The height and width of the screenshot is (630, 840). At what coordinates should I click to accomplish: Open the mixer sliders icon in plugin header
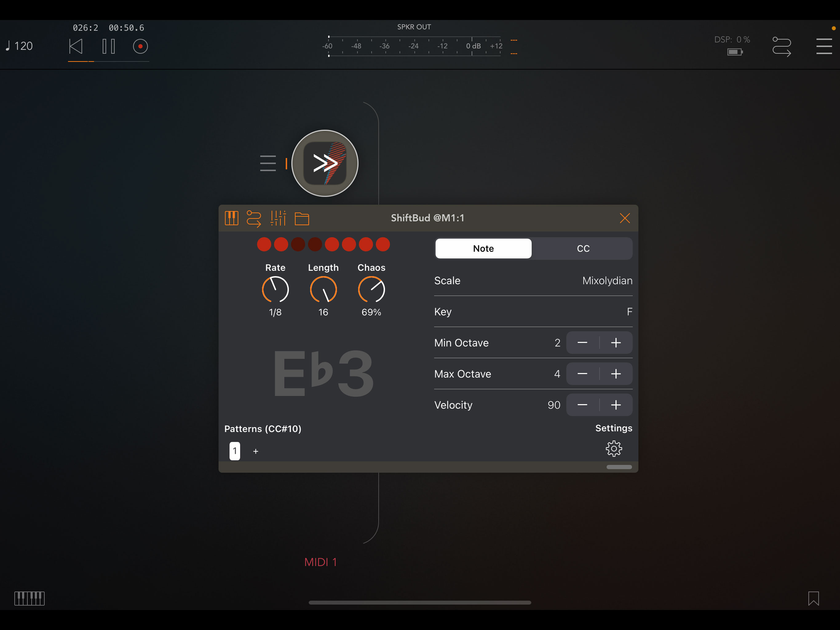tap(278, 218)
